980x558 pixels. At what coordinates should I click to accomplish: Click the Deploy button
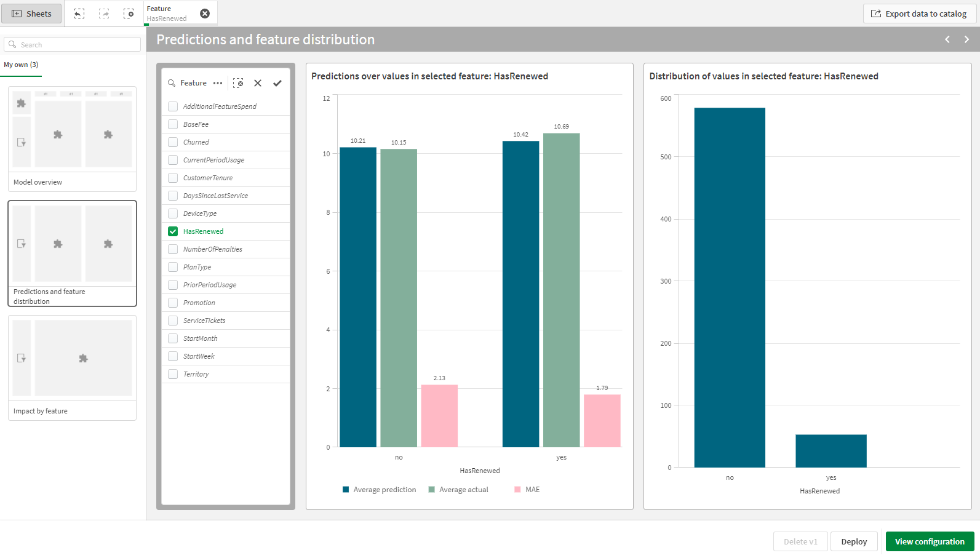tap(854, 541)
